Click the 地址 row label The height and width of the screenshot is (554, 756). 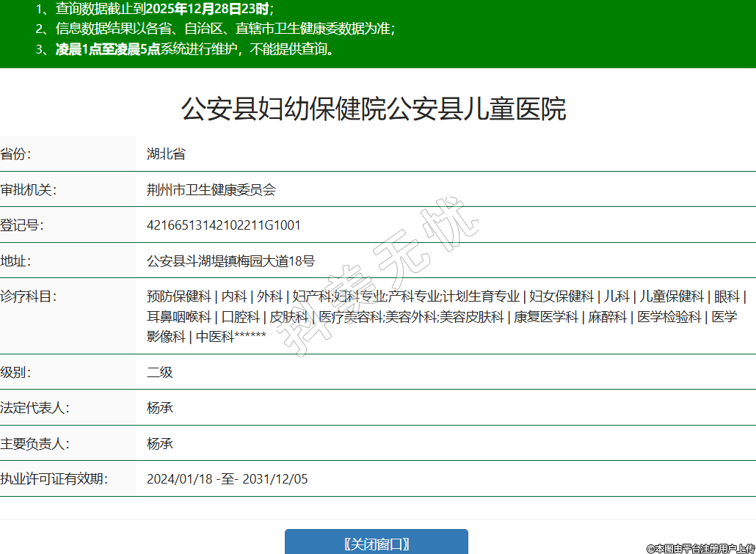(16, 261)
